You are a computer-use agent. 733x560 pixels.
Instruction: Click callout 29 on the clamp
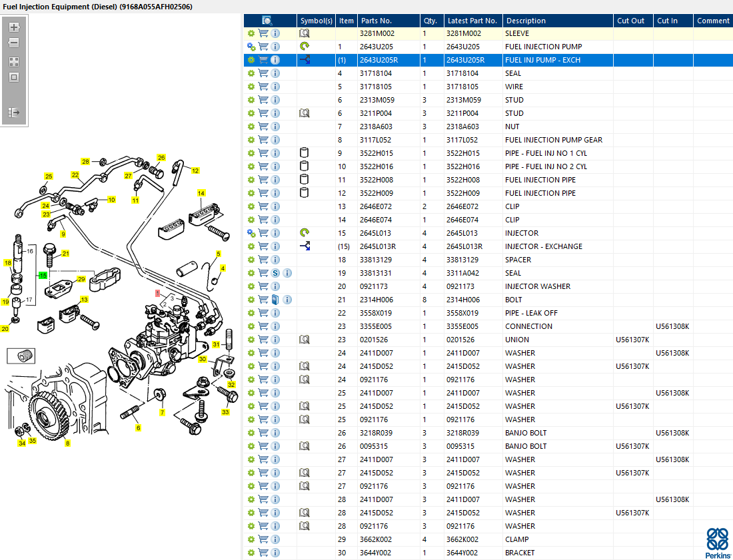[x=81, y=279]
